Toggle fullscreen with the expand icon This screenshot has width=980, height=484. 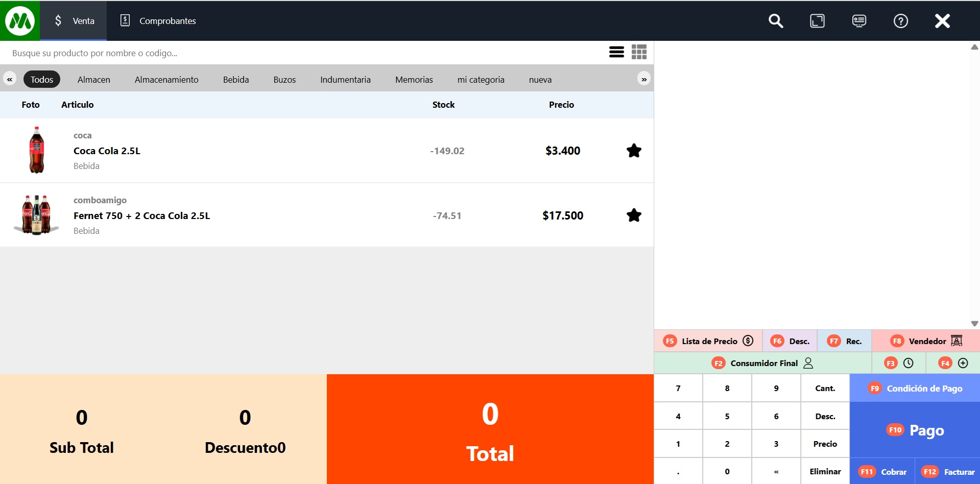pos(817,21)
